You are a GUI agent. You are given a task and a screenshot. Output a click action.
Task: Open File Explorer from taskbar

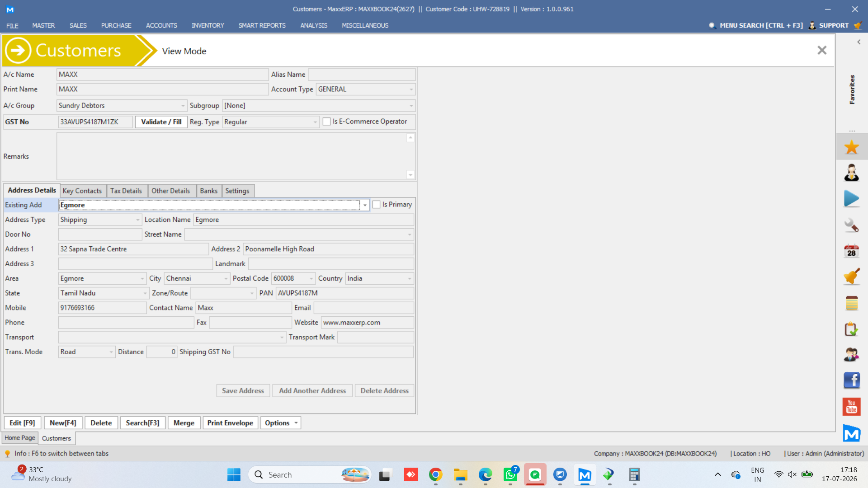point(460,475)
